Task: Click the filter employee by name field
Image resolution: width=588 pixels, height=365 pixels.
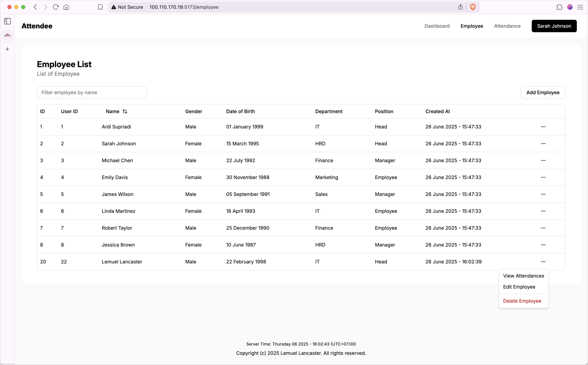Action: [92, 92]
